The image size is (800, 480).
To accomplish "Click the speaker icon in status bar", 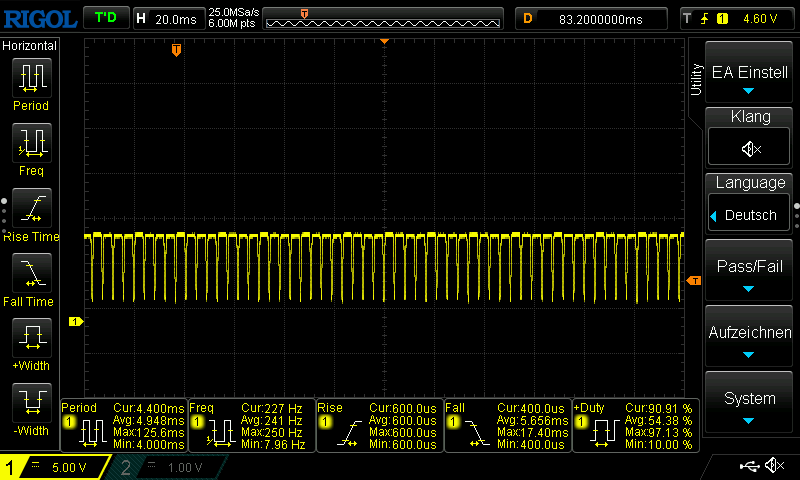I will pos(774,466).
